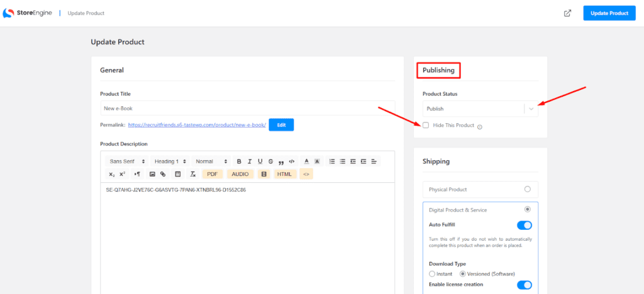644x294 pixels.
Task: Create an ordered numbered list
Action: pyautogui.click(x=332, y=161)
